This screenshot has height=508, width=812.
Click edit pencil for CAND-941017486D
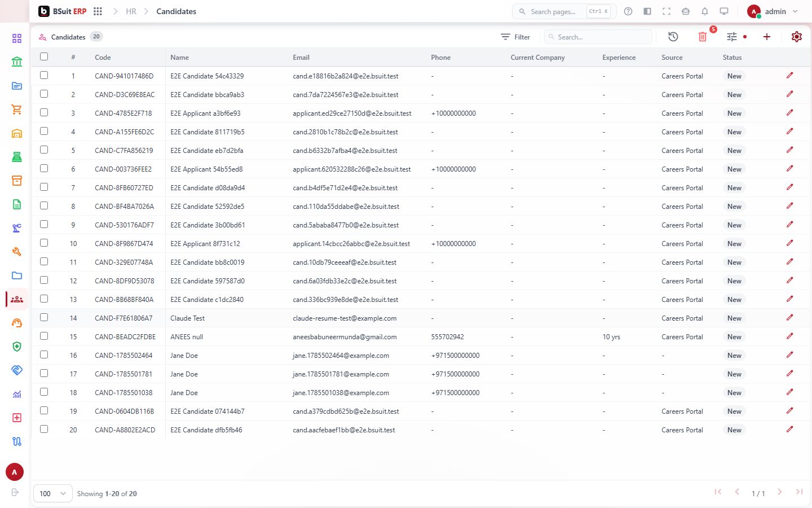[x=790, y=76]
